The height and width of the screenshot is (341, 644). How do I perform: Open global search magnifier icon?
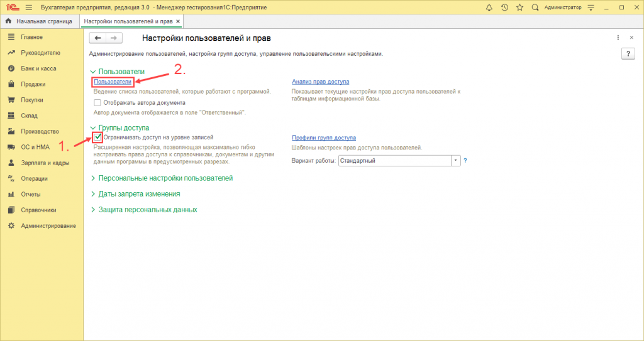pos(535,8)
